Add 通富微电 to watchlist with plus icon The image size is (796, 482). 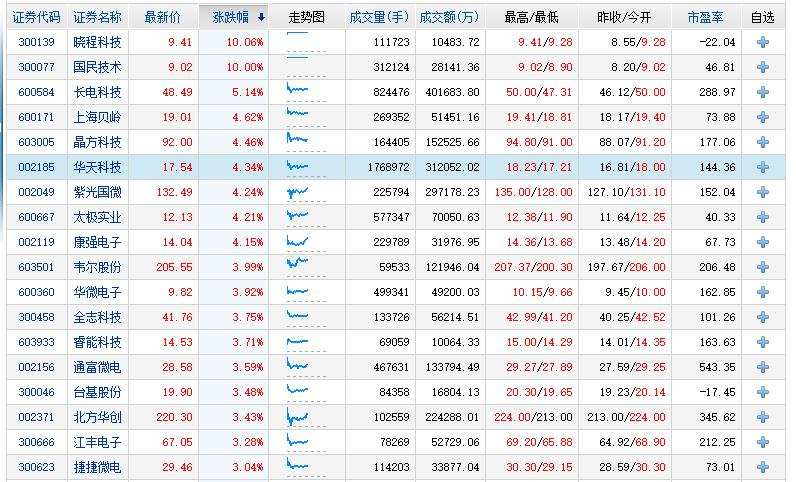762,367
